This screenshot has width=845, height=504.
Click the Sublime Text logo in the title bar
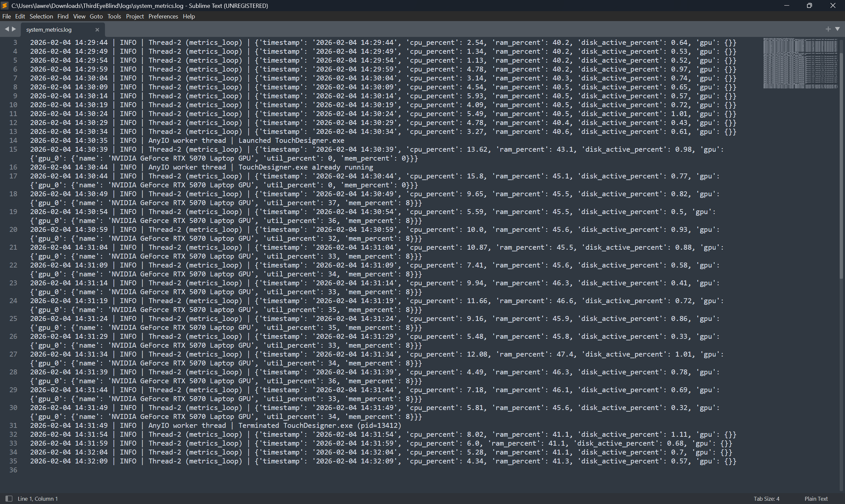[5, 5]
